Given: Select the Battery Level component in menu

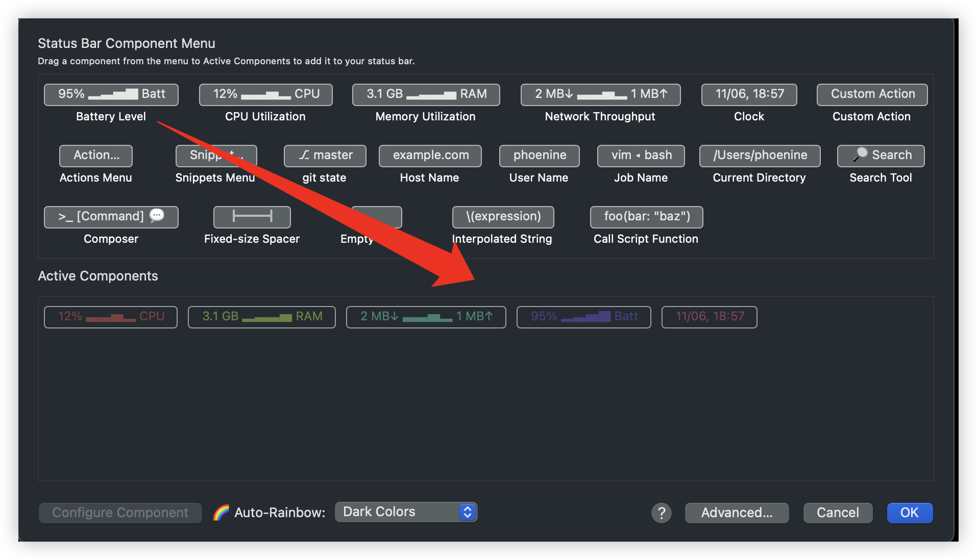Looking at the screenshot, I should [x=111, y=95].
